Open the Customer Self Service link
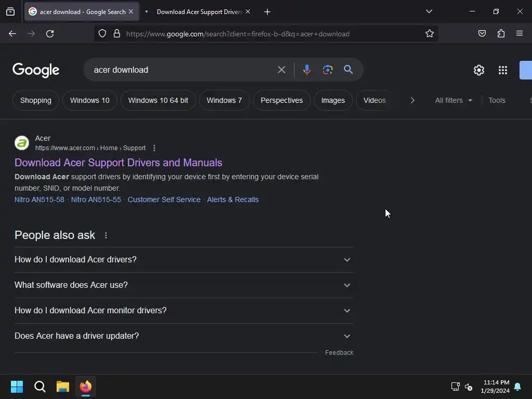The image size is (532, 399). (164, 199)
